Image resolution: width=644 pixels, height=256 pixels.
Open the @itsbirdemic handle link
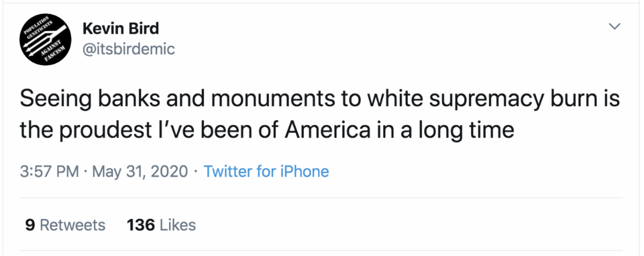coord(129,49)
